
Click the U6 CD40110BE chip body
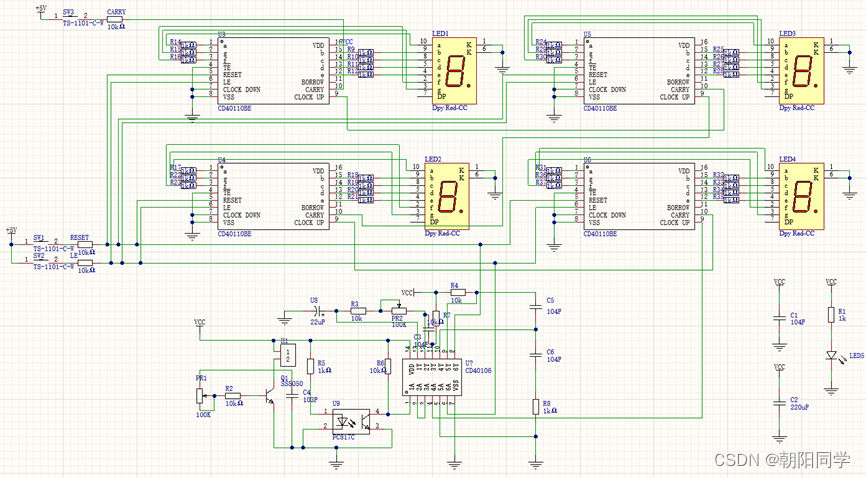tap(639, 196)
